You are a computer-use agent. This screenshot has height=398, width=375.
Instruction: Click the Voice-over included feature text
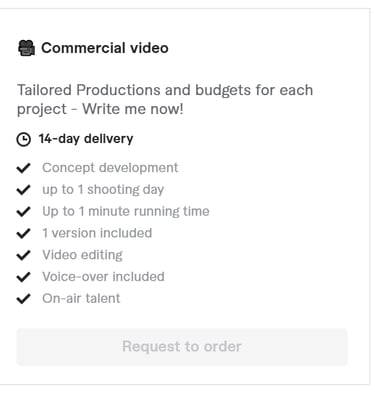(x=103, y=277)
